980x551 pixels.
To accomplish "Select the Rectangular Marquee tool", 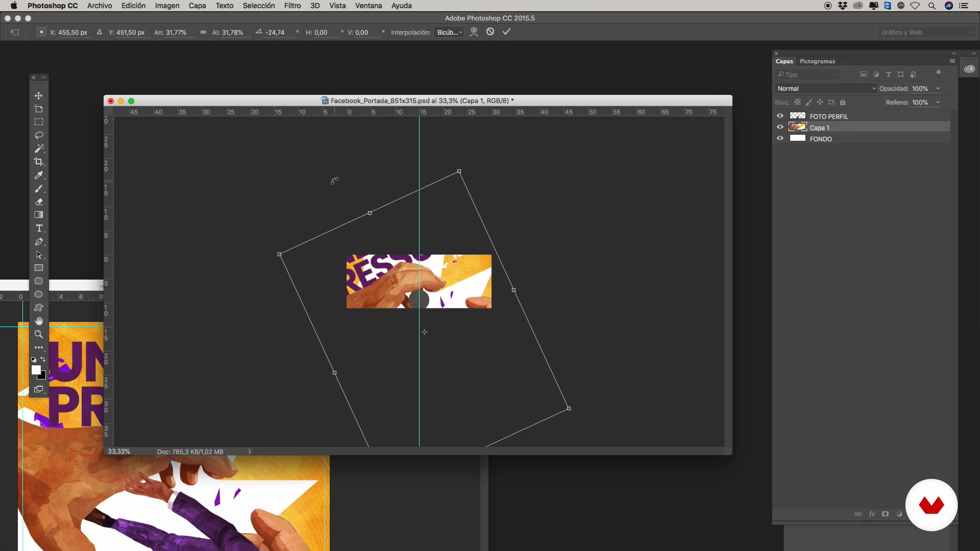I will coord(38,122).
